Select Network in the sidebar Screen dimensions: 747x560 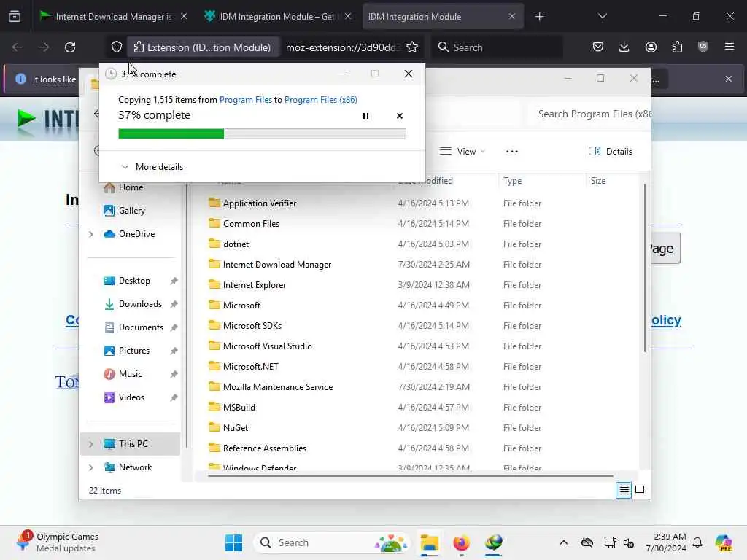pyautogui.click(x=135, y=467)
